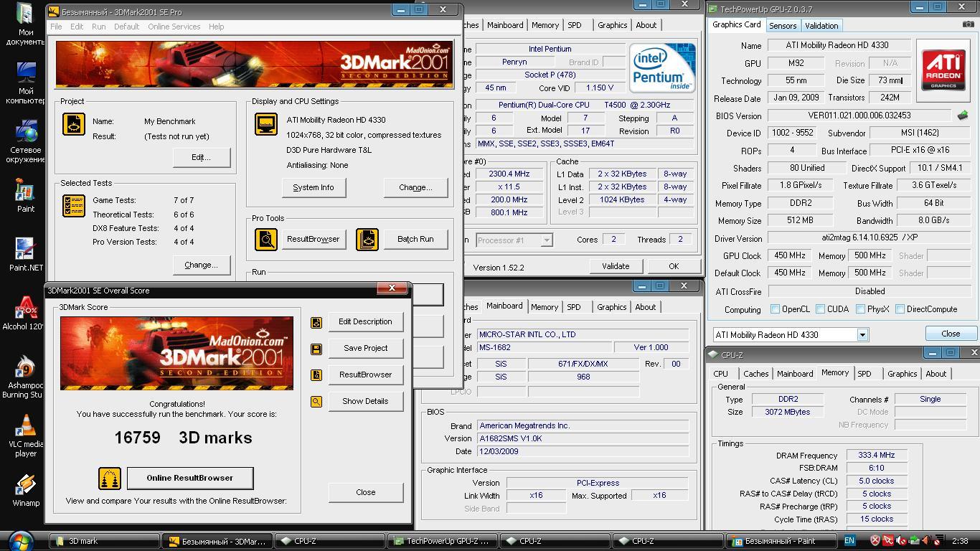The width and height of the screenshot is (980, 551).
Task: Select the Ashampoo Burning Studio desktop icon
Action: point(25,377)
